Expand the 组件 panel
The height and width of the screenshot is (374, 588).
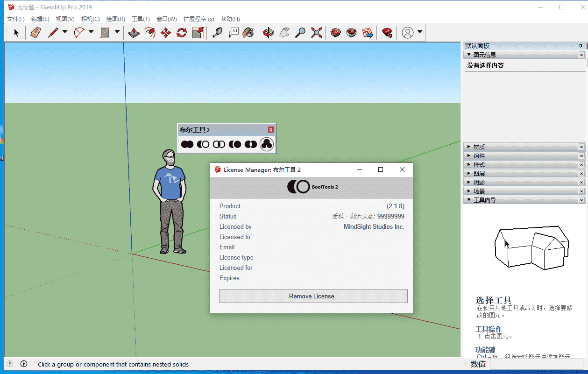coord(469,155)
